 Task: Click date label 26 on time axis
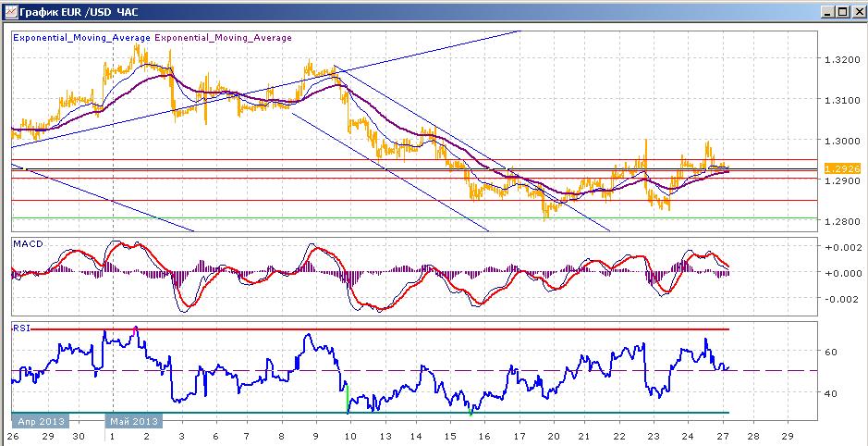[13, 436]
